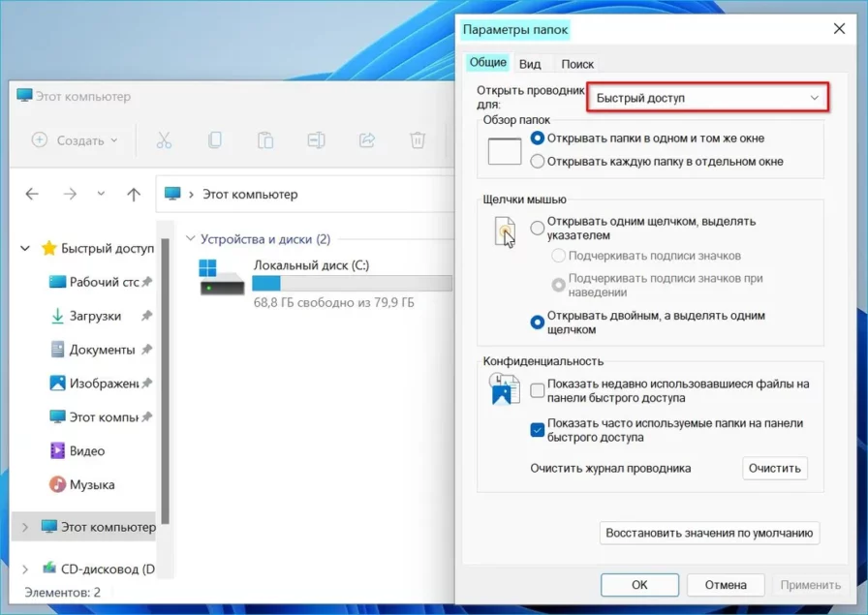Click the Copy icon in Explorer toolbar
The height and width of the screenshot is (615, 868).
[x=215, y=140]
